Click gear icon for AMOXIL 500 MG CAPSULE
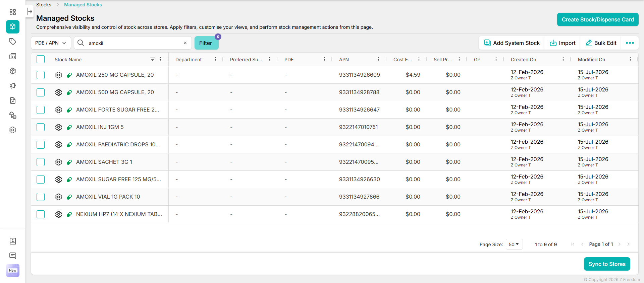This screenshot has height=283, width=644. pos(58,92)
